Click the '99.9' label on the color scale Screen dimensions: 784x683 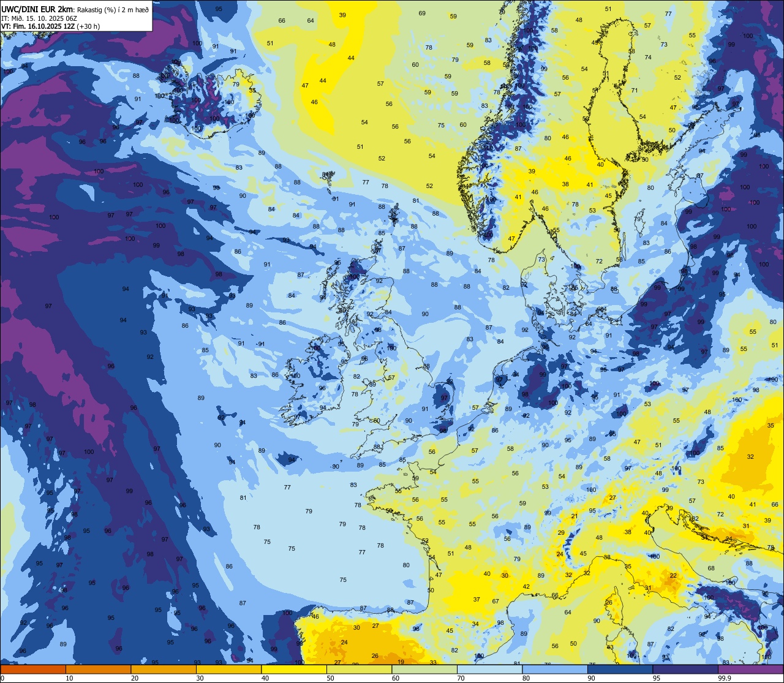(725, 678)
